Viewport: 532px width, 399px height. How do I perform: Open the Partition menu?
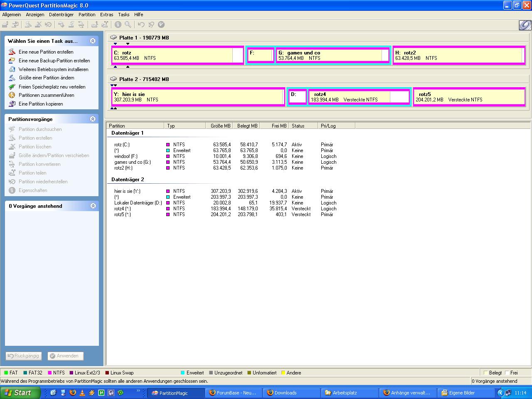87,15
